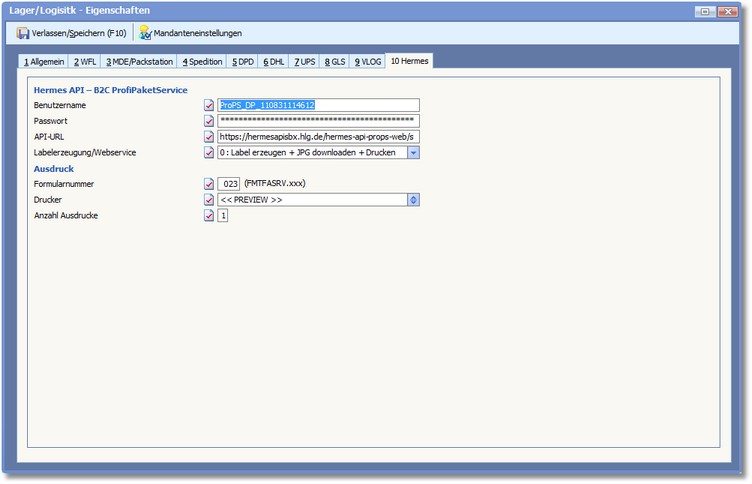Expand the Labelerzeugung/Webservice dropdown arrow
752x484 pixels.
[413, 153]
